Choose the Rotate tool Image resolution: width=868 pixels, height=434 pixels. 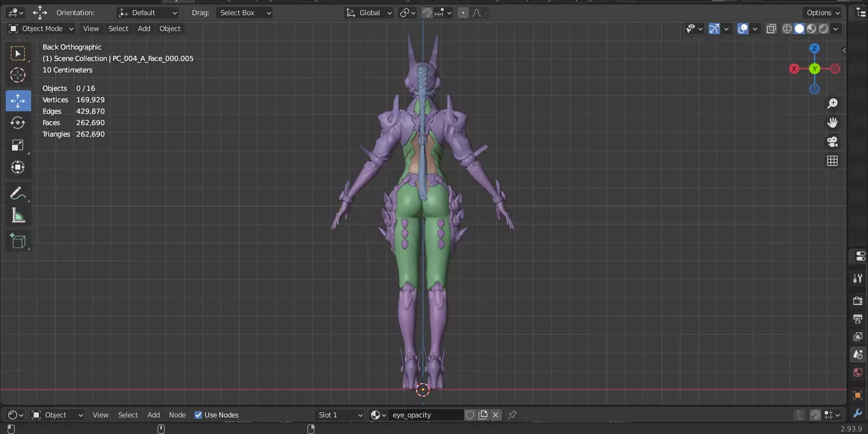coord(18,123)
